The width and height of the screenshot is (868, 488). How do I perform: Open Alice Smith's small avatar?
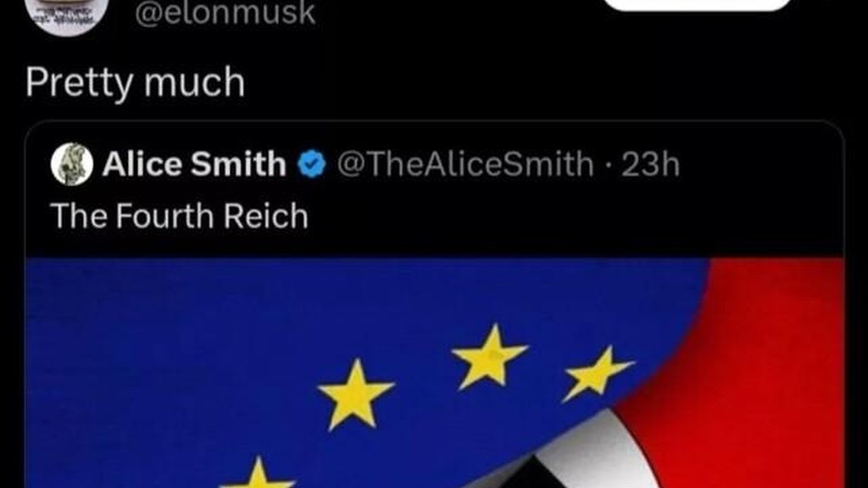click(x=72, y=164)
